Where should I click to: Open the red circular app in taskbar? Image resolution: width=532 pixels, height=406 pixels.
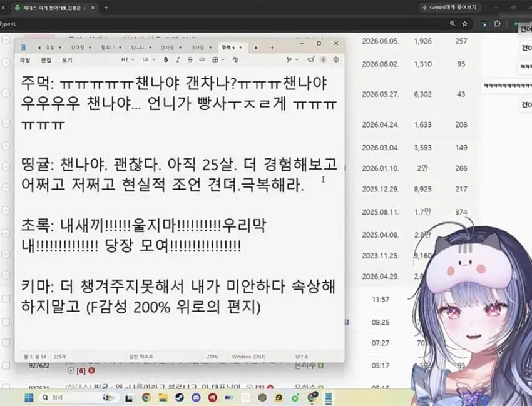[213, 397]
